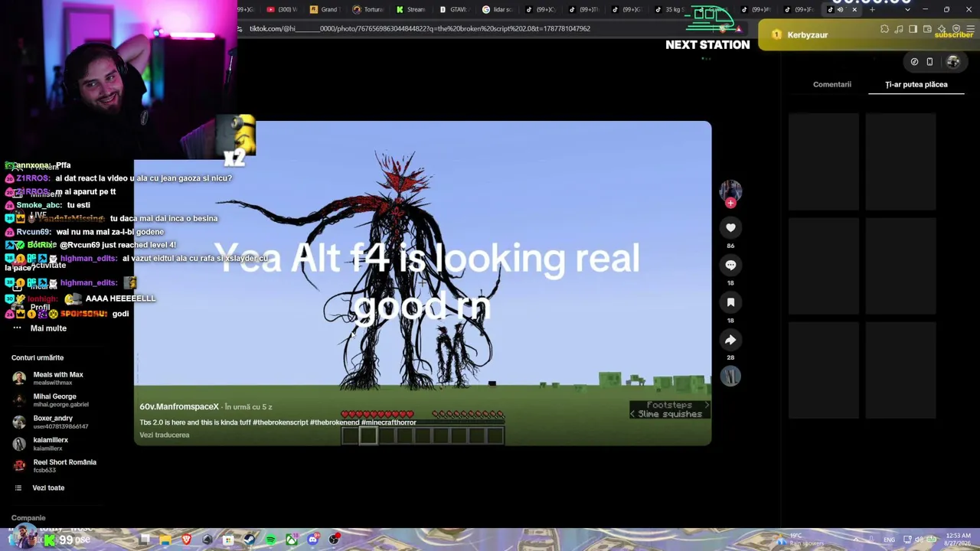This screenshot has width=980, height=551.
Task: Click the browser address bar URL
Action: pos(420,29)
